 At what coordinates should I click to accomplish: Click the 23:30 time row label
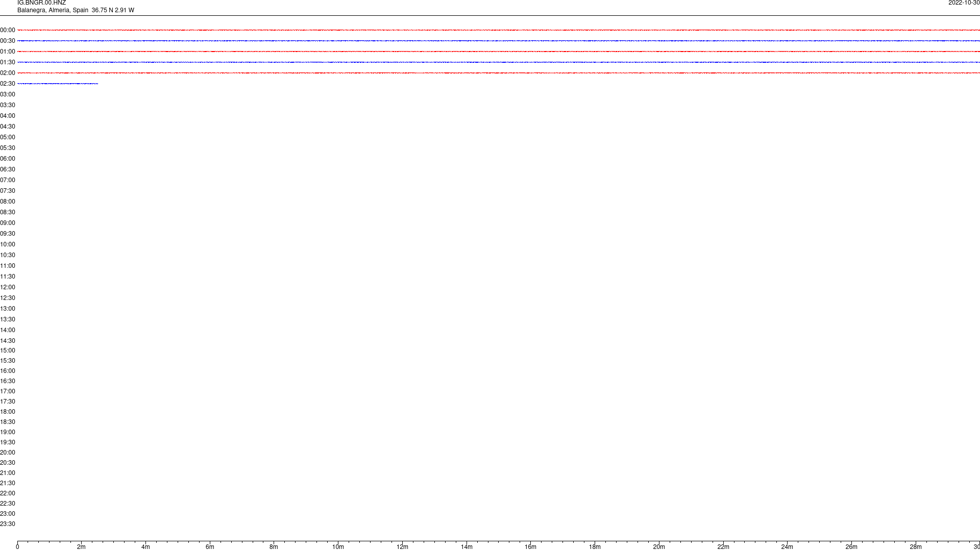pyautogui.click(x=8, y=524)
